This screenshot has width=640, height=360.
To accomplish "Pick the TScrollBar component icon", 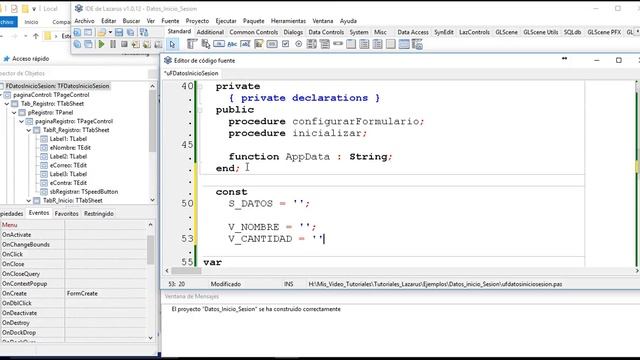I will [x=338, y=44].
